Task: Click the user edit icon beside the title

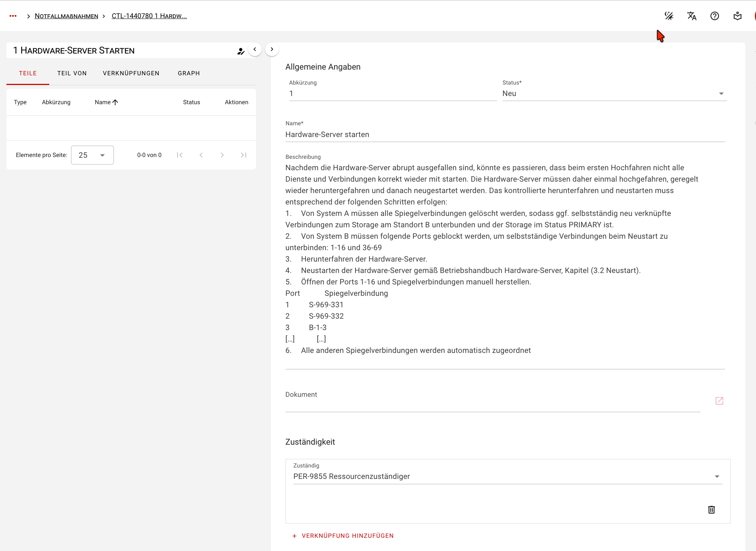Action: tap(241, 51)
